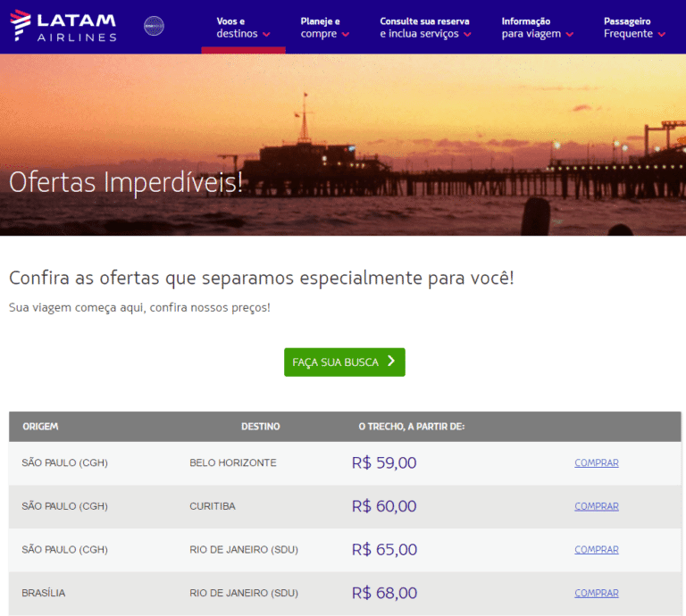Click Comprar for the Brasília departure
The height and width of the screenshot is (616, 686).
[596, 593]
